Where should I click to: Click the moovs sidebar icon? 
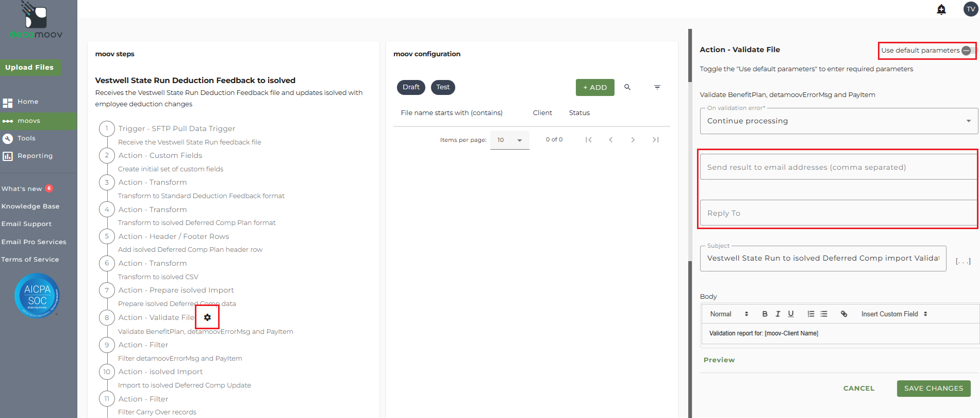point(8,121)
